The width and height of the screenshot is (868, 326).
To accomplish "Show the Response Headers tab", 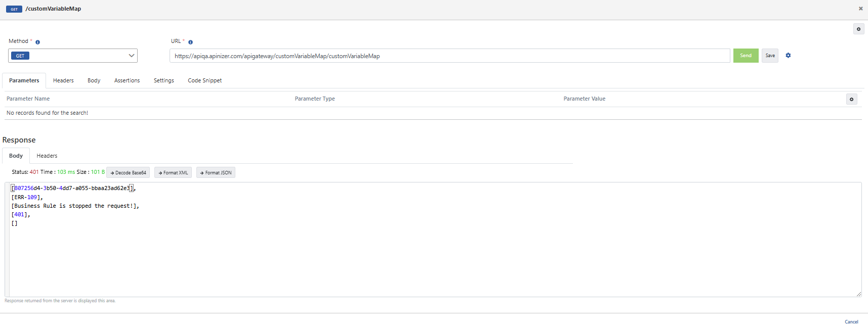I will click(47, 156).
